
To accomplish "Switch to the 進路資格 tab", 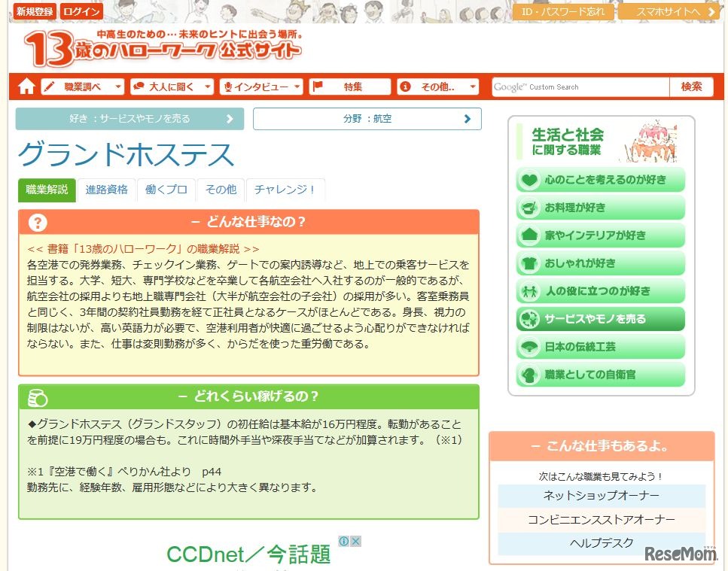I will 106,190.
